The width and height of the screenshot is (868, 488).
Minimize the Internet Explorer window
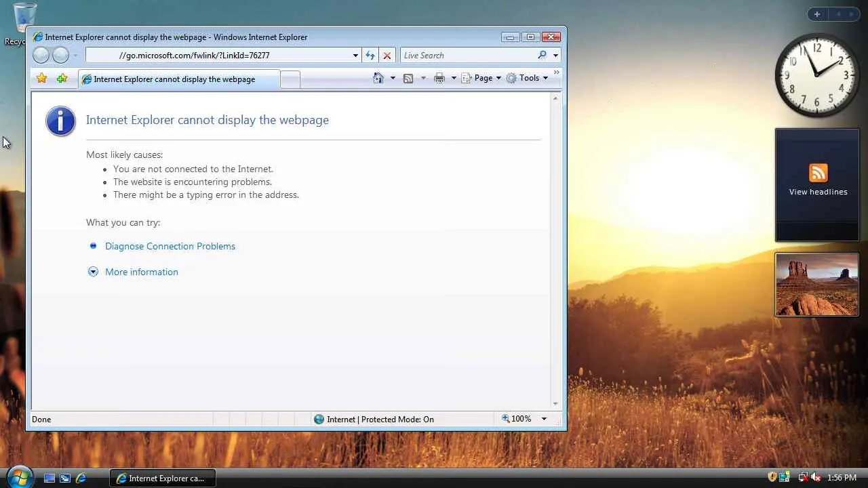511,37
